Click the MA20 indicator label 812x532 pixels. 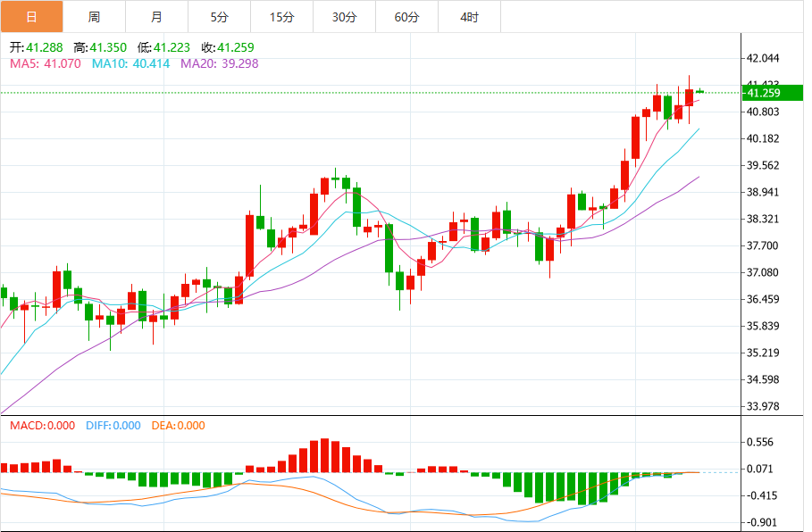(220, 63)
